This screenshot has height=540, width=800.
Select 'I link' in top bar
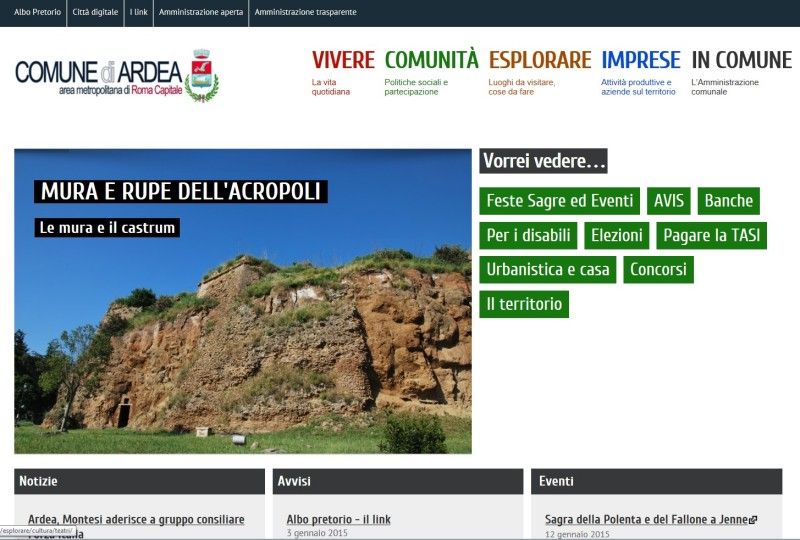pyautogui.click(x=139, y=12)
